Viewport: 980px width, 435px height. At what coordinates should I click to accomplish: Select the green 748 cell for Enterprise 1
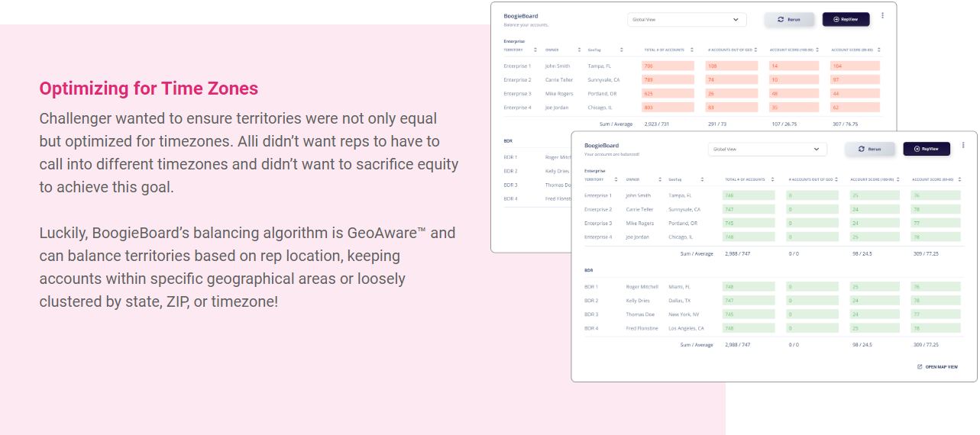pyautogui.click(x=749, y=195)
